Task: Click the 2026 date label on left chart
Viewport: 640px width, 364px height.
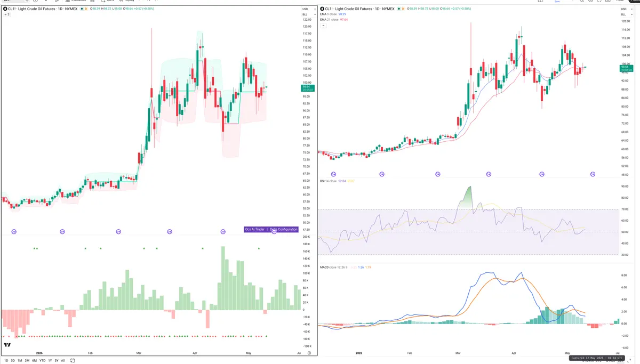Action: pos(39,353)
